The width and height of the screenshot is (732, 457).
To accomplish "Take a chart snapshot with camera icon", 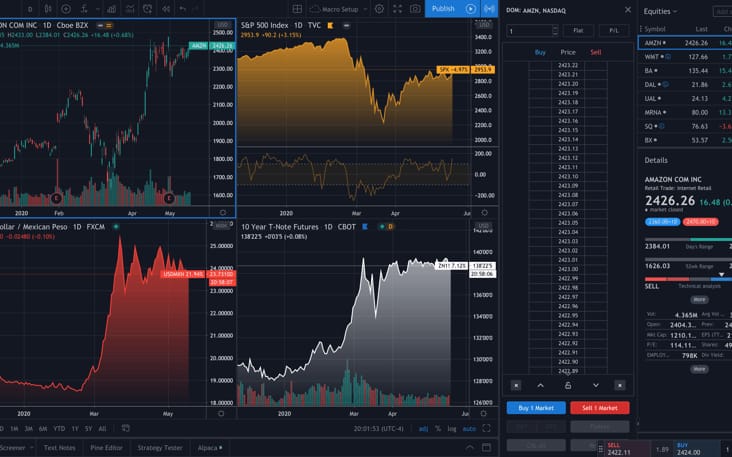I will 415,8.
